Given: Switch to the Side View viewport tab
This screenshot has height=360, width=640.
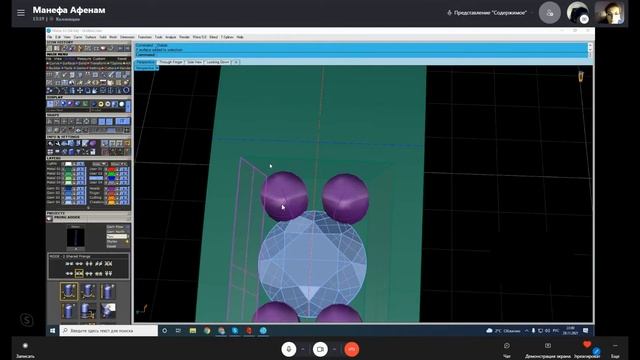Looking at the screenshot, I should coord(194,62).
